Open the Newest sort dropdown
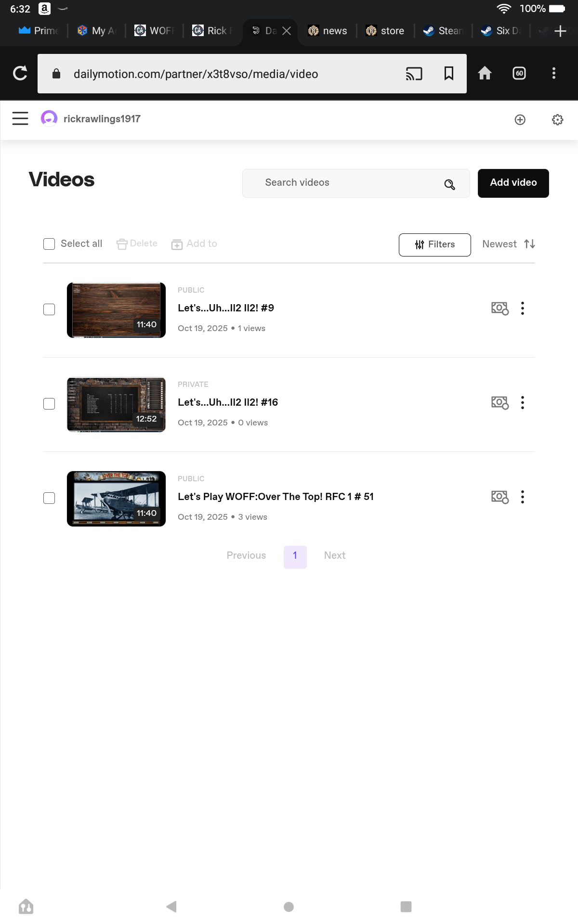This screenshot has height=924, width=578. (x=508, y=244)
